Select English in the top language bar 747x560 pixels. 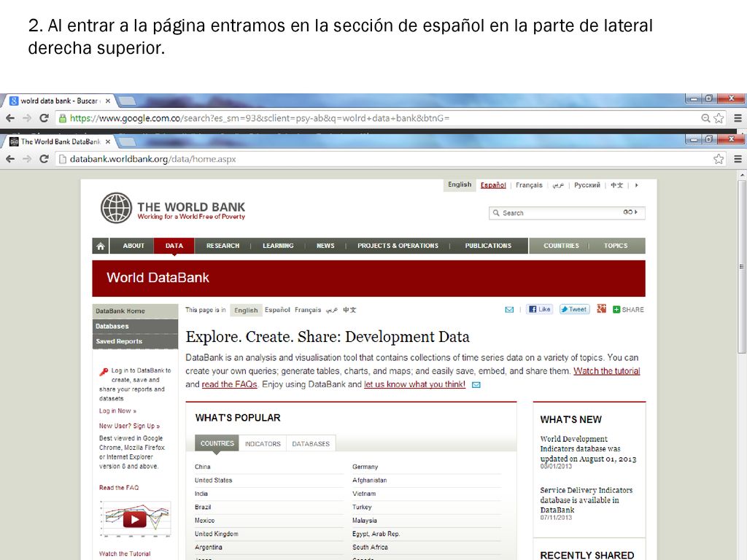coord(460,184)
